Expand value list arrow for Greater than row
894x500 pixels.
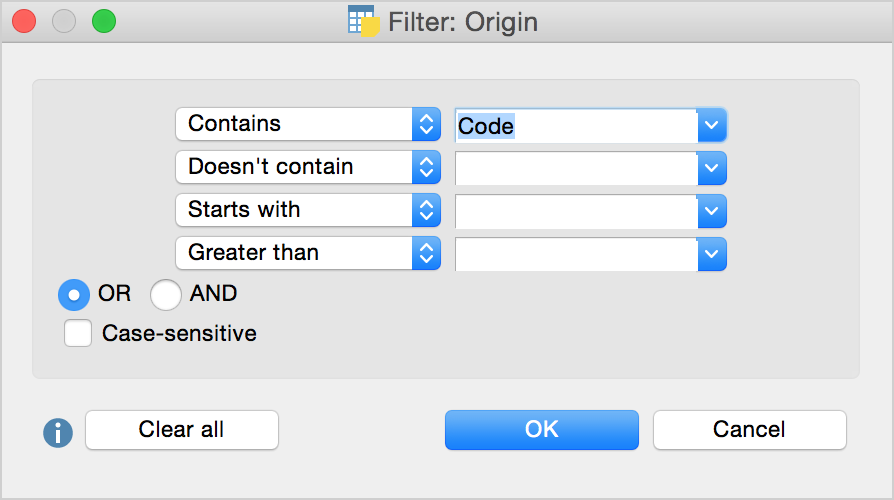click(711, 254)
